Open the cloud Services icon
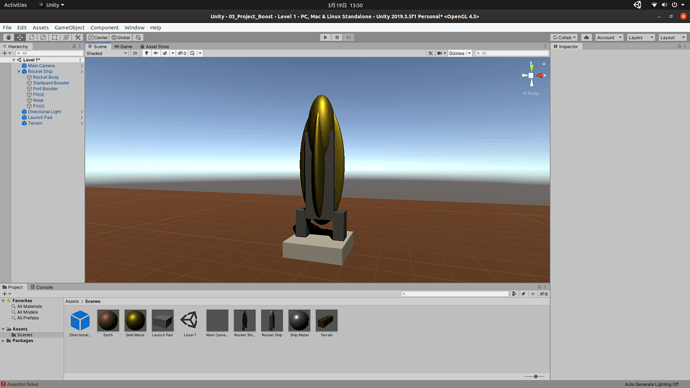Image resolution: width=690 pixels, height=388 pixels. pos(586,37)
